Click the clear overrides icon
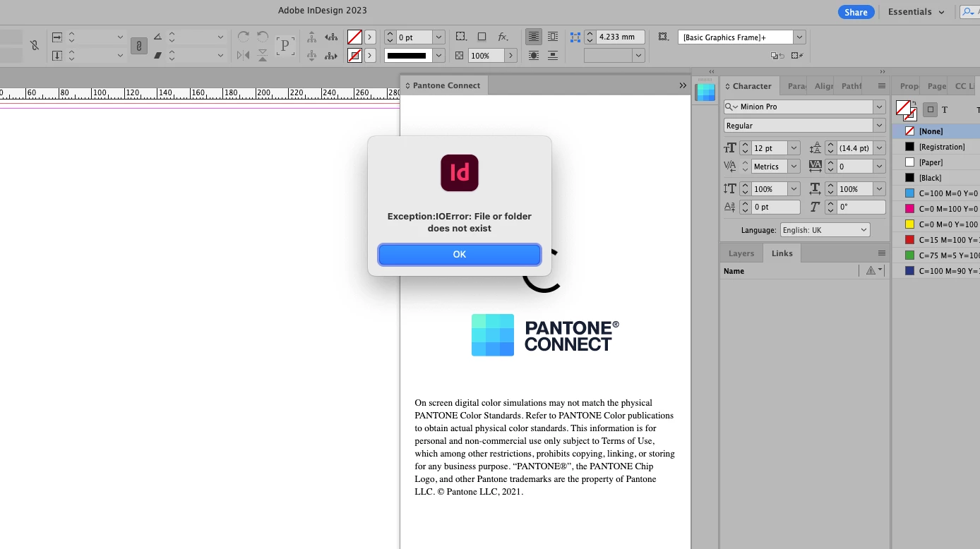The image size is (980, 549). 777,55
